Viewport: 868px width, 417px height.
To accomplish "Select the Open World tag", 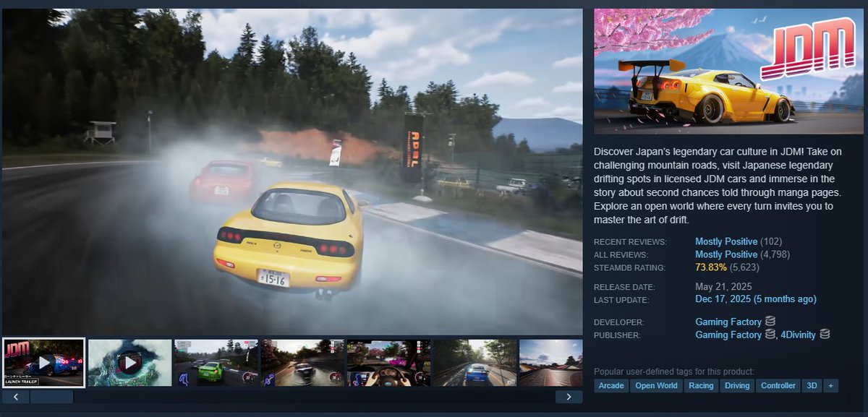I will [656, 386].
